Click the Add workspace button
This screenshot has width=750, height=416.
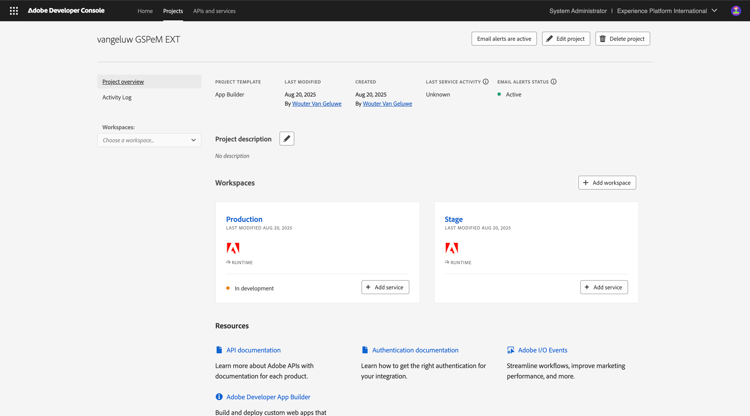607,183
